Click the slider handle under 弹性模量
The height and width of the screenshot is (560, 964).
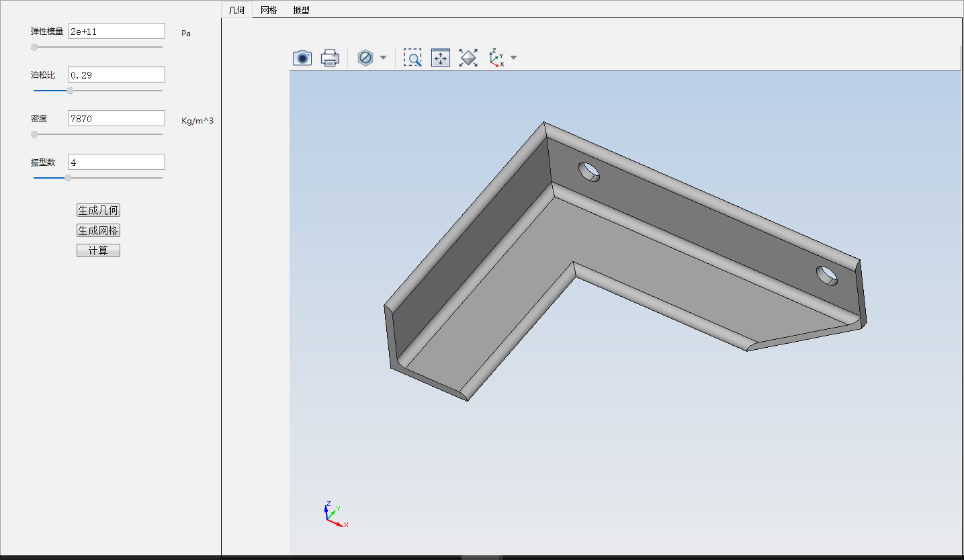tap(34, 47)
